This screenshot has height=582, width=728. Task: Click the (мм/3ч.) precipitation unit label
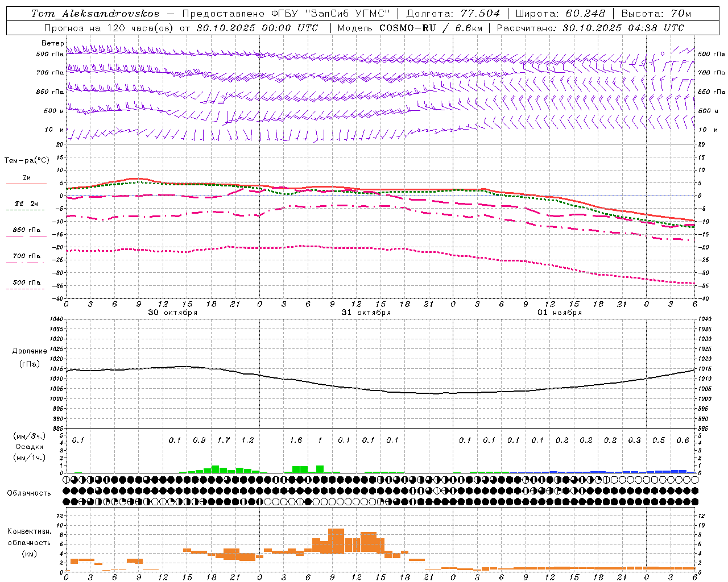(30, 436)
